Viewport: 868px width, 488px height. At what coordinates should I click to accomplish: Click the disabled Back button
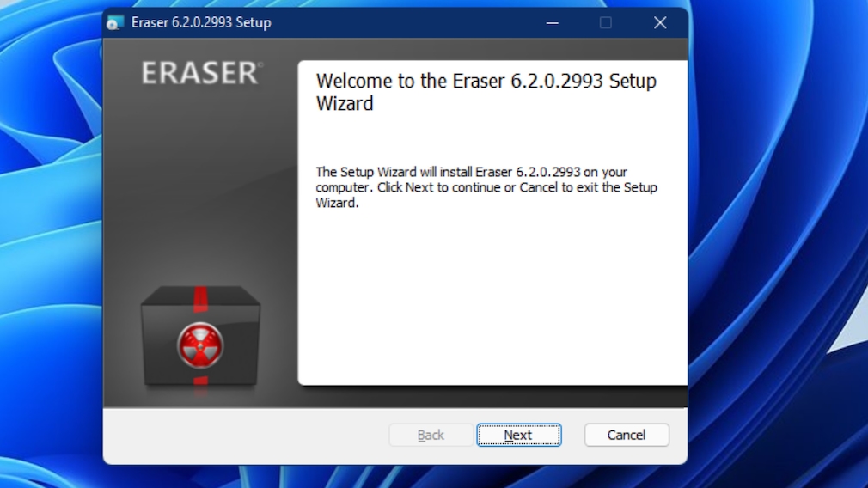pos(431,435)
